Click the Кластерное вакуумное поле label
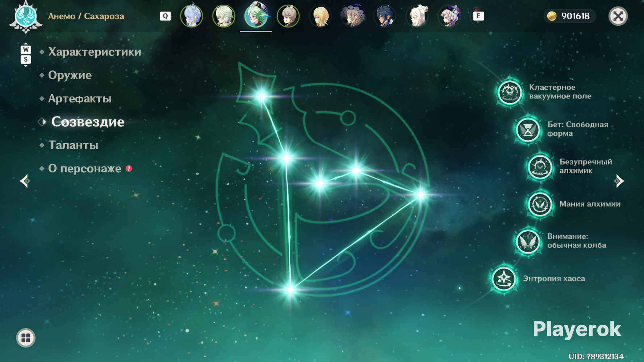 click(x=560, y=92)
